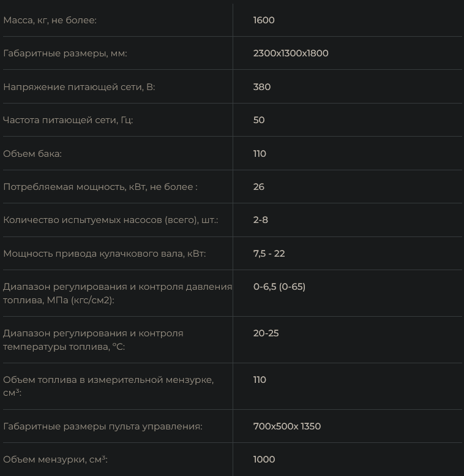The image size is (464, 476).
Task: Click the "Частота питающей сети, Гц" label
Action: (x=68, y=120)
